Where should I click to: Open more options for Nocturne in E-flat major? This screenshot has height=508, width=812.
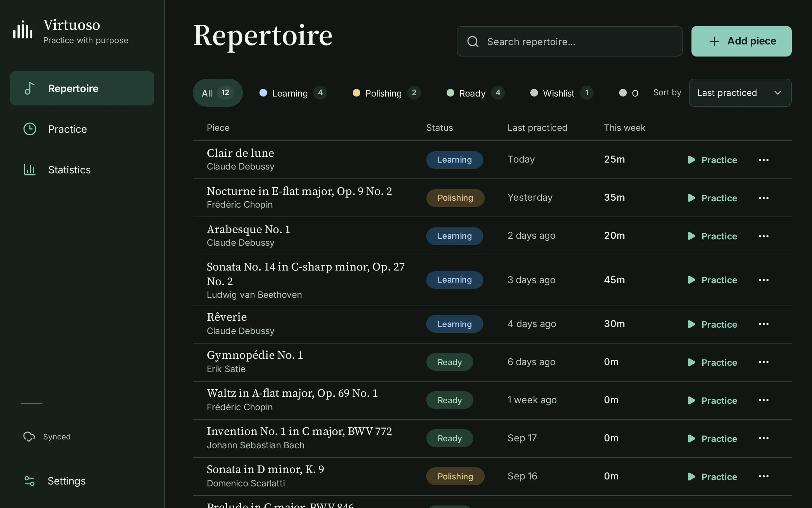point(764,198)
